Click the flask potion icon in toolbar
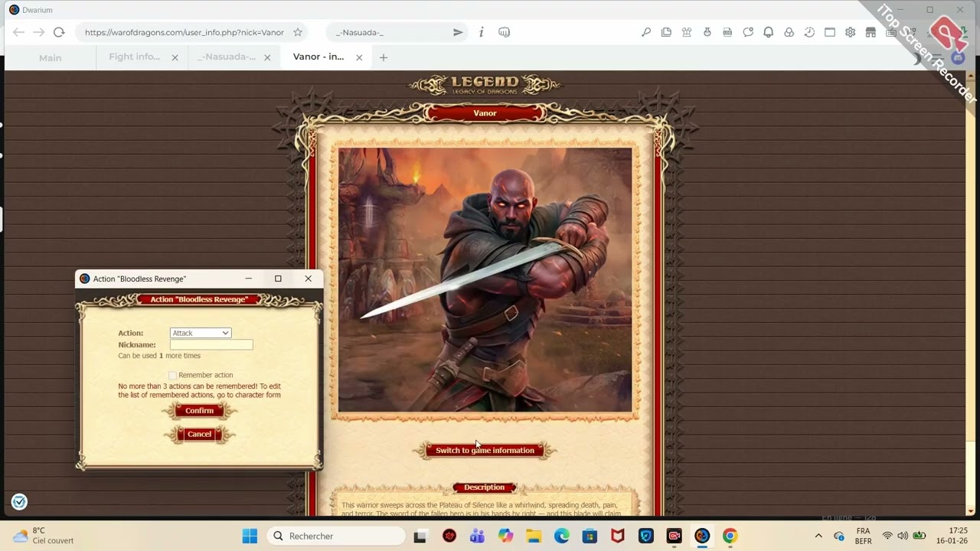Screen dimensions: 980x551 coord(707,32)
